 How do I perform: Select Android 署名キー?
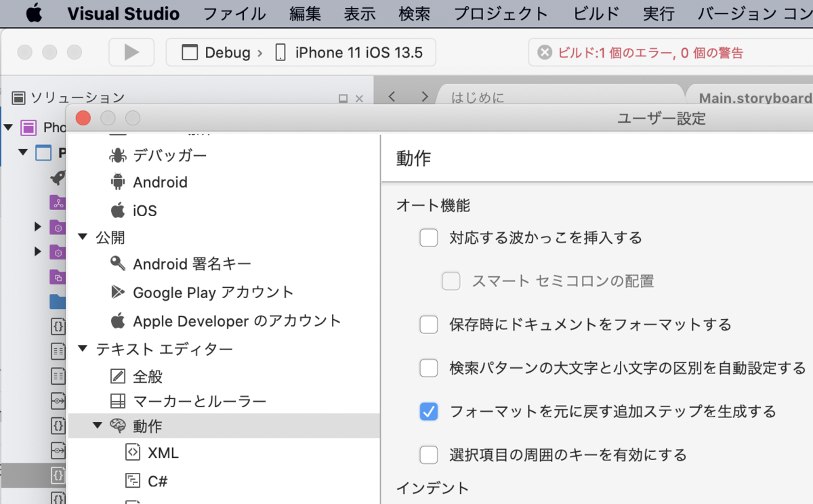(192, 264)
